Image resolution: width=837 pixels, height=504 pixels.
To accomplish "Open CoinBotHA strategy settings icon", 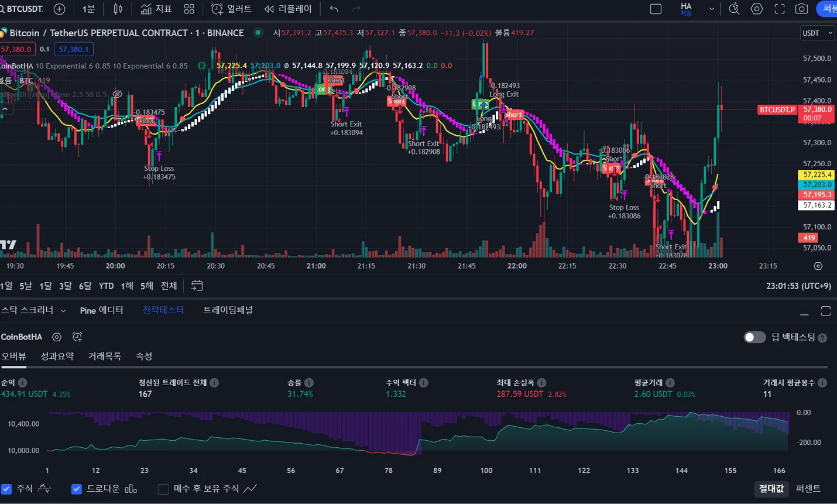I will [57, 337].
